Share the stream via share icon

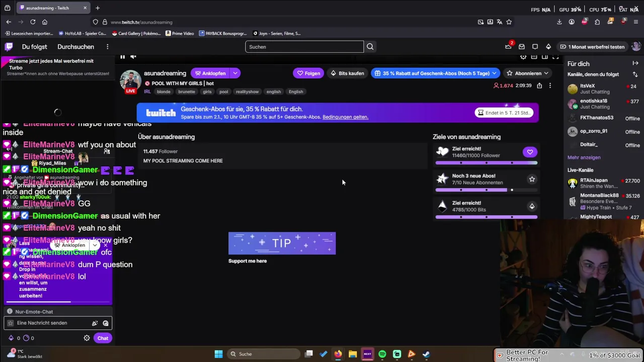click(539, 85)
